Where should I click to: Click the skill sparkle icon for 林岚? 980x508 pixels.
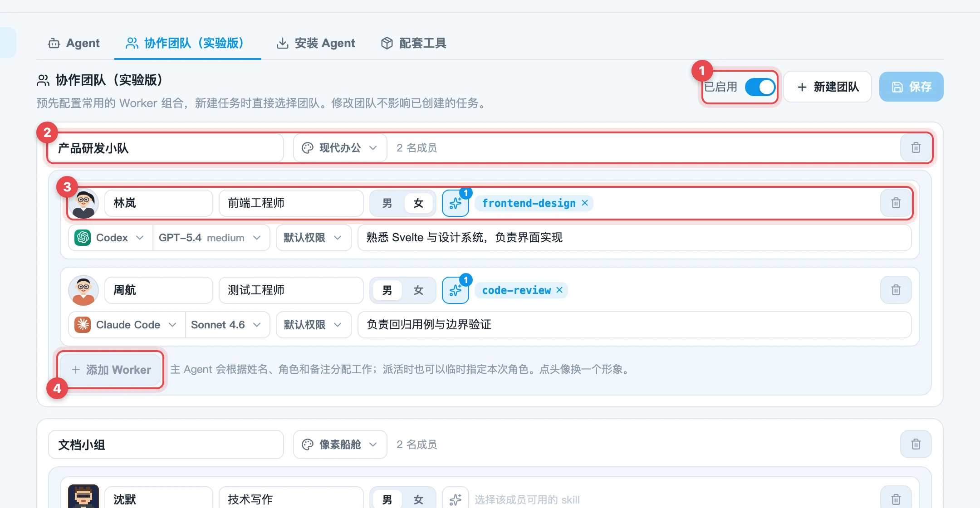[456, 203]
